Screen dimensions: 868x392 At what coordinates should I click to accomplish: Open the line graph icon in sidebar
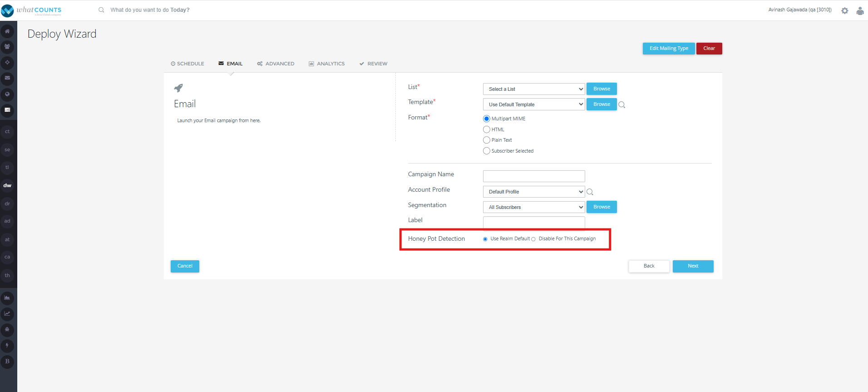coord(7,314)
